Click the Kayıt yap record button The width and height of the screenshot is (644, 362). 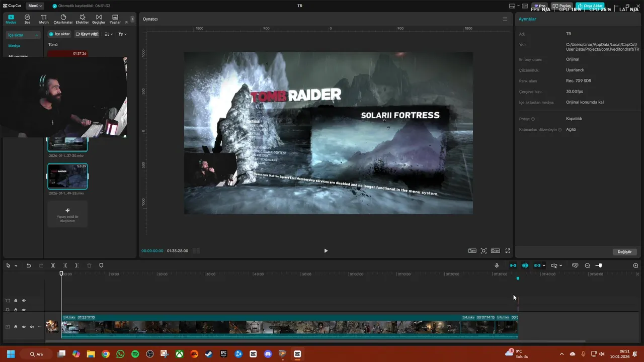[x=87, y=34]
